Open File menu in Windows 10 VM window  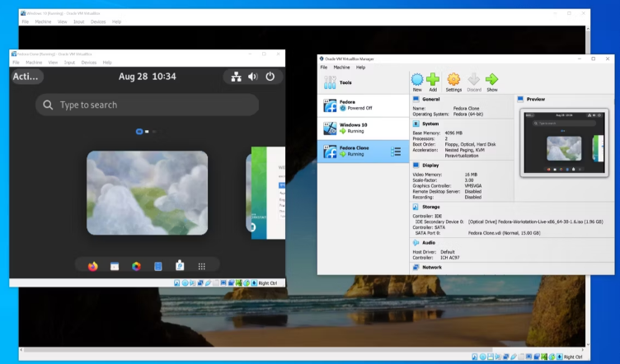point(26,21)
